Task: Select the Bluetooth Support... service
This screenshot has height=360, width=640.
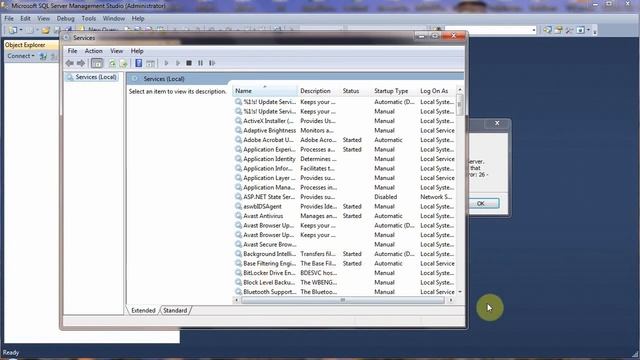Action: pyautogui.click(x=345, y=292)
